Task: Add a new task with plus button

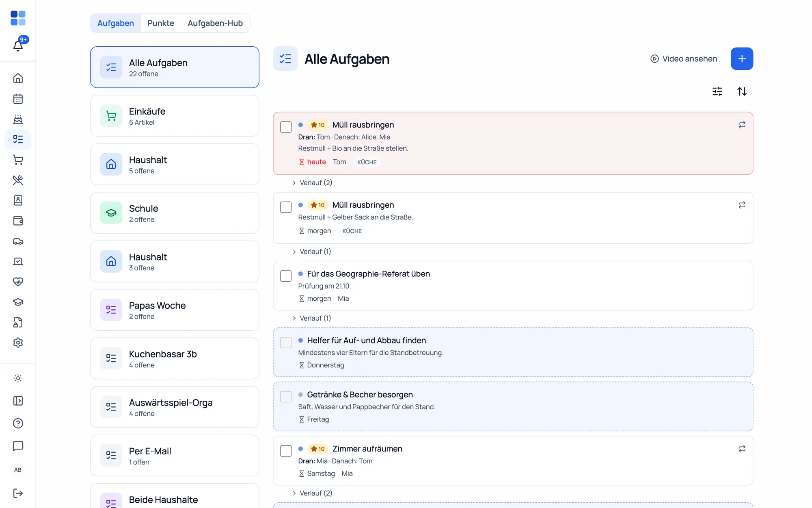Action: tap(742, 59)
